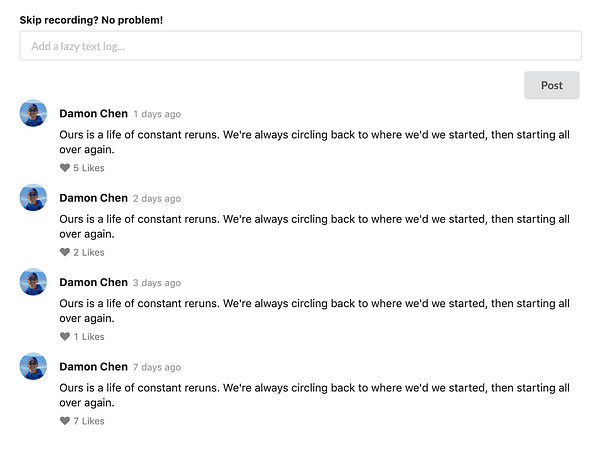
Task: Click Damon Chen's name on 7 days ago post
Action: pyautogui.click(x=93, y=366)
